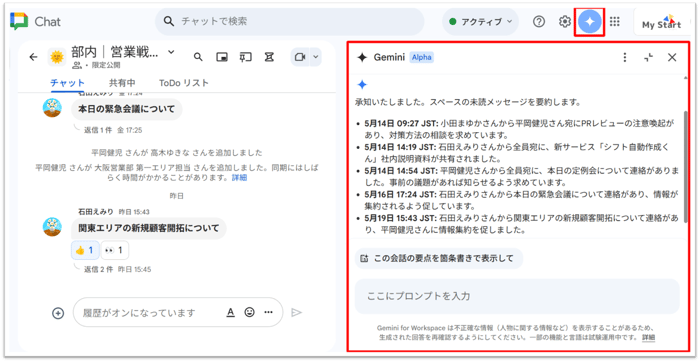This screenshot has height=362, width=700.
Task: Toggle the eyes emoji reaction
Action: click(115, 250)
